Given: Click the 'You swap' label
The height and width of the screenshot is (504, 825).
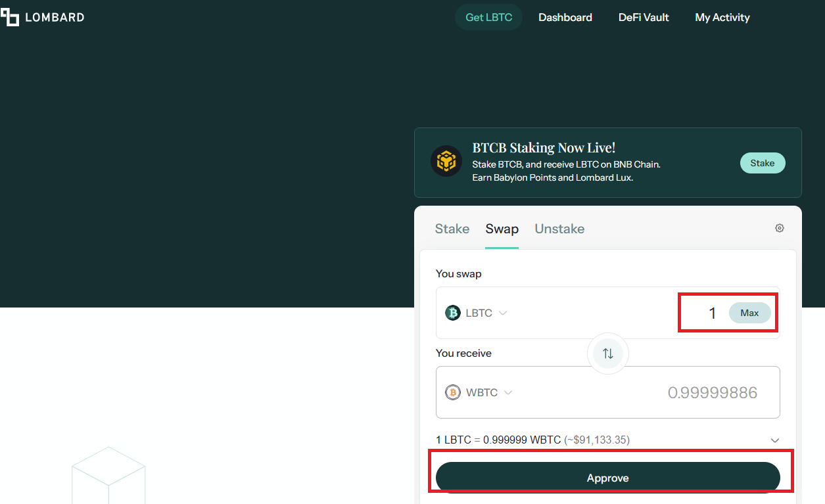Looking at the screenshot, I should [459, 273].
